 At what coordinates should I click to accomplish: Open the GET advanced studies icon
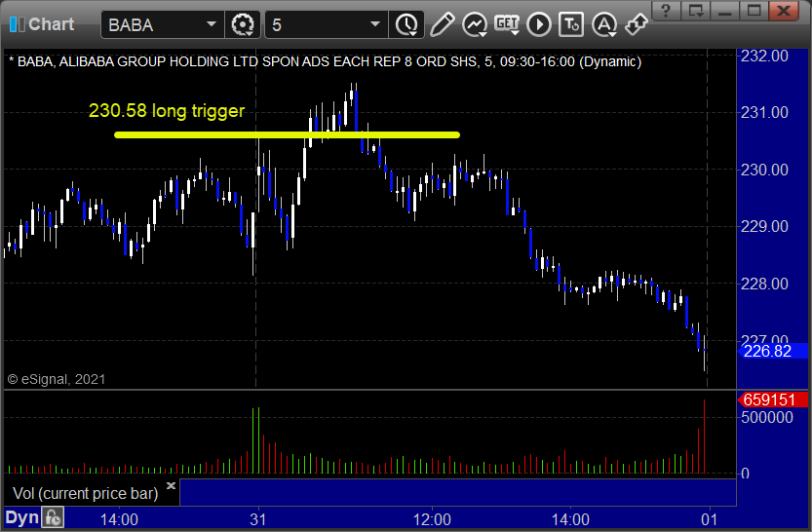(507, 24)
